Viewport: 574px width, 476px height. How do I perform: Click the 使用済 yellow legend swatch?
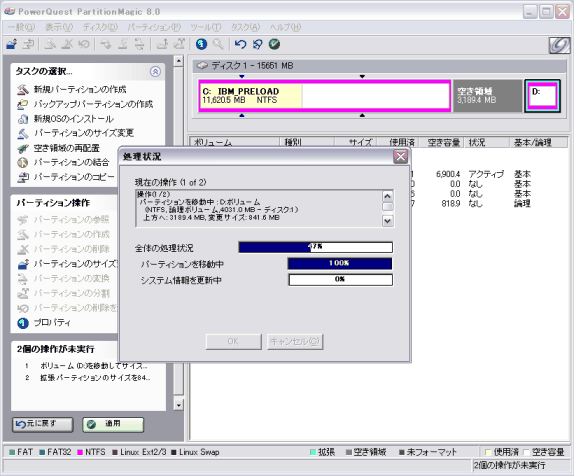tap(488, 452)
